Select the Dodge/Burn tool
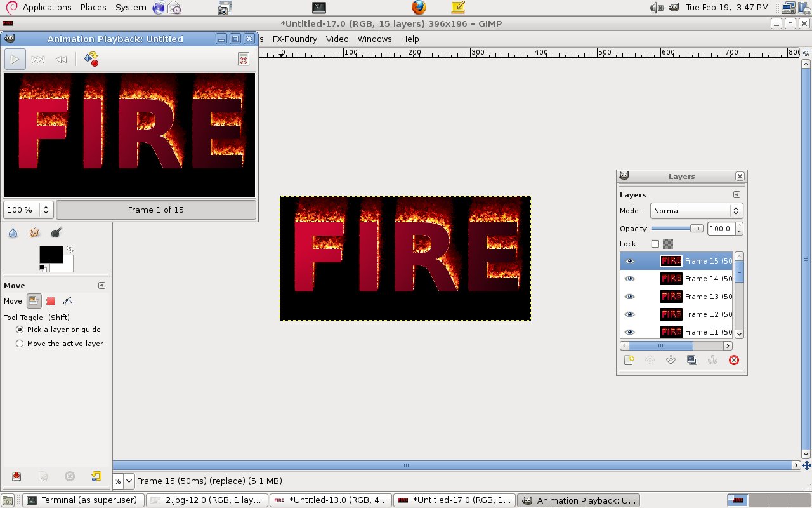812x508 pixels. pyautogui.click(x=56, y=232)
